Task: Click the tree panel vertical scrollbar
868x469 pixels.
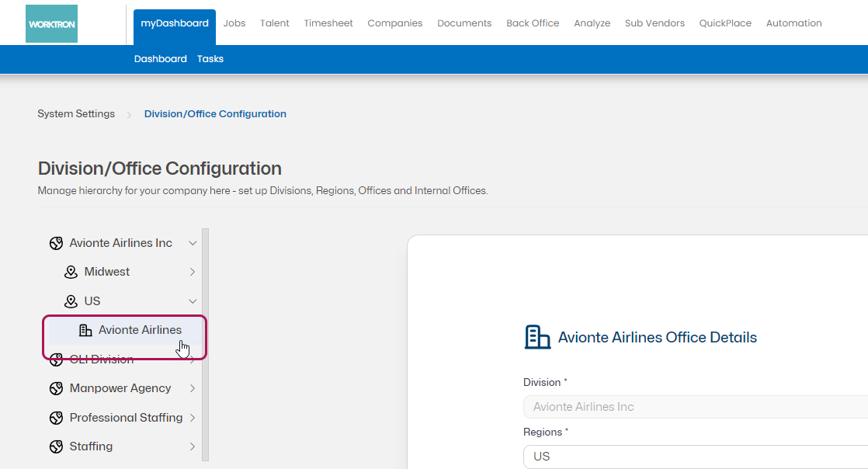Action: tap(206, 345)
